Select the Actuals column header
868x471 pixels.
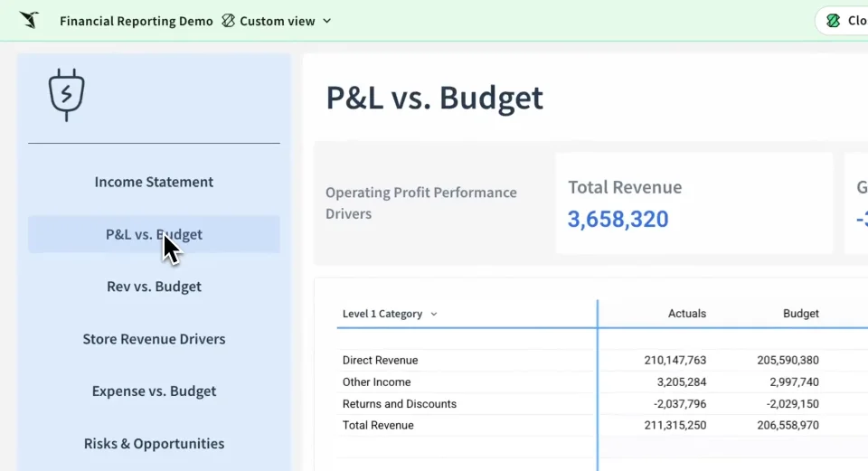(x=687, y=314)
